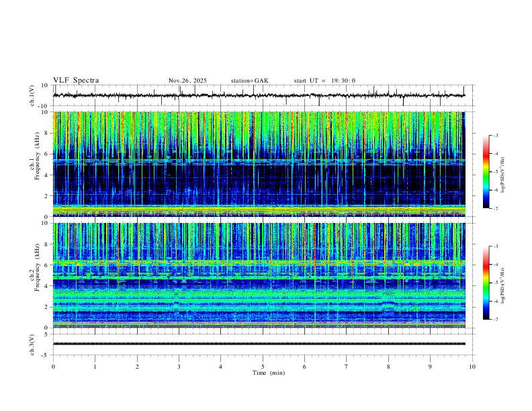Click inside the ch.1 spectrogram panel
Viewport: 532px width, 411px height.
tap(259, 164)
